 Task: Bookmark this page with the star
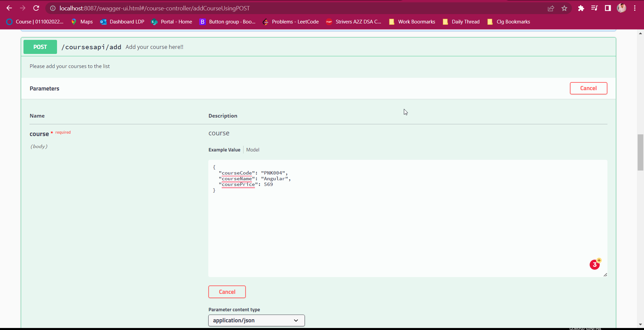[565, 8]
